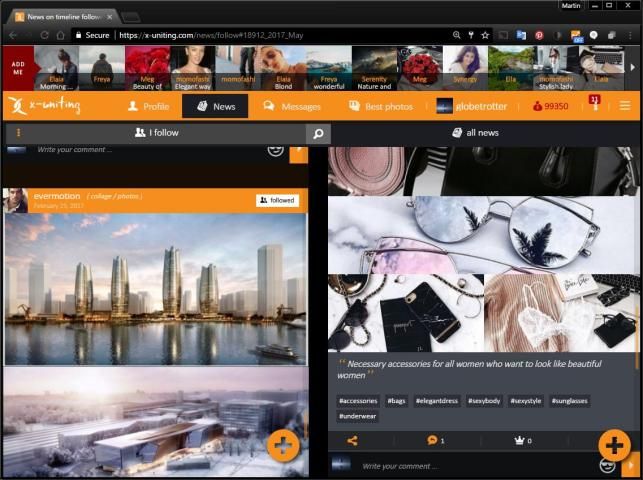Open the notifications icon with red badge
The image size is (643, 480).
pyautogui.click(x=595, y=104)
